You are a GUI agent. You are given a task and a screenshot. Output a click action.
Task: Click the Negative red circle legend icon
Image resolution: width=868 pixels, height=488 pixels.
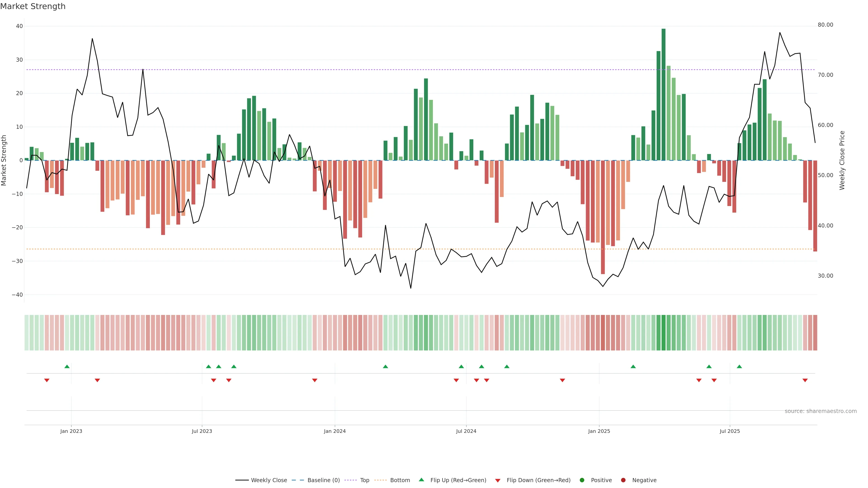point(623,480)
